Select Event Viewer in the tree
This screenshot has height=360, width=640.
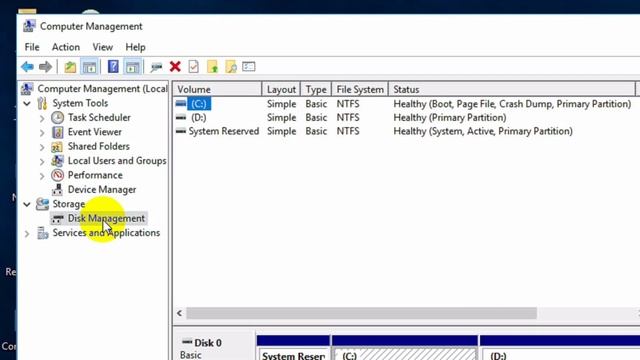click(95, 132)
